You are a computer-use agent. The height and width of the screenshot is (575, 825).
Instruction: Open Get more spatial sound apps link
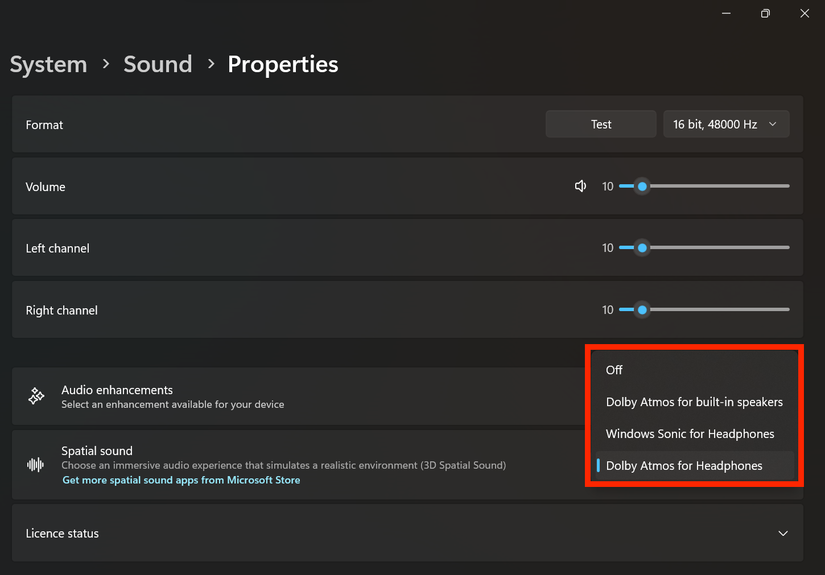pyautogui.click(x=181, y=480)
